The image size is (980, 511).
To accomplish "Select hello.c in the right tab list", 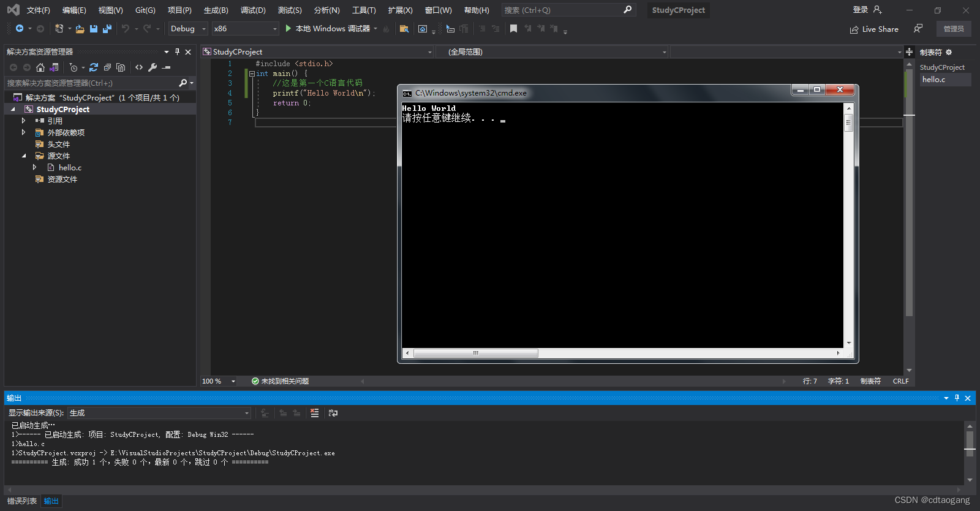I will [945, 80].
